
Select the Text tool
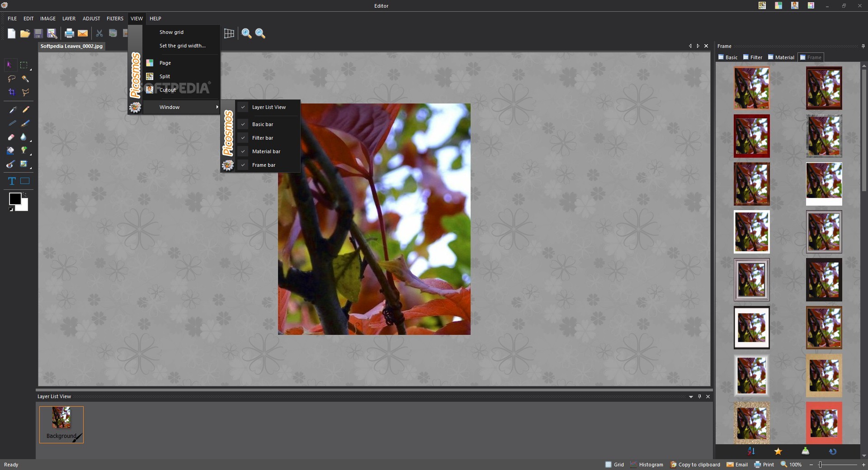pos(12,181)
